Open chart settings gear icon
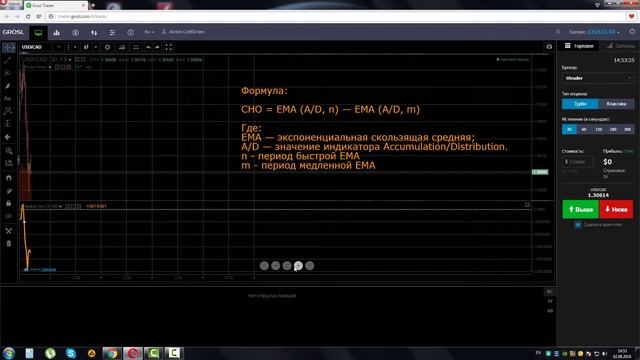The width and height of the screenshot is (640, 360). 107,47
